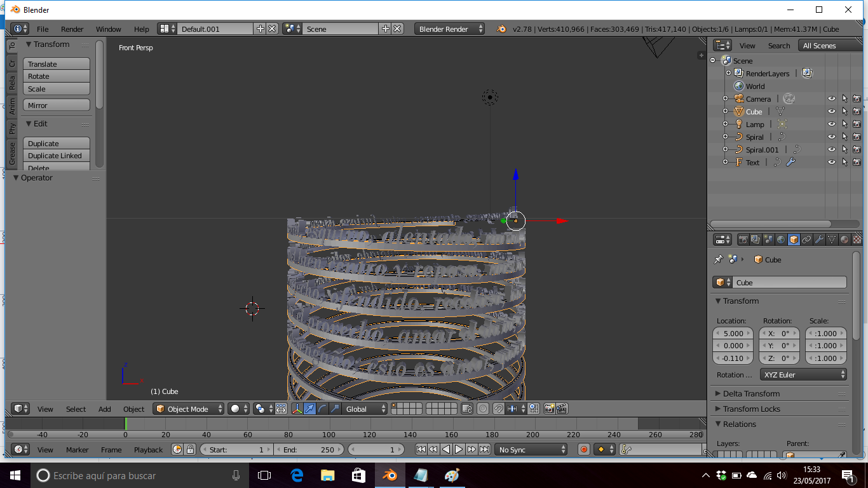
Task: Jump to first frame in timeline
Action: click(x=421, y=449)
